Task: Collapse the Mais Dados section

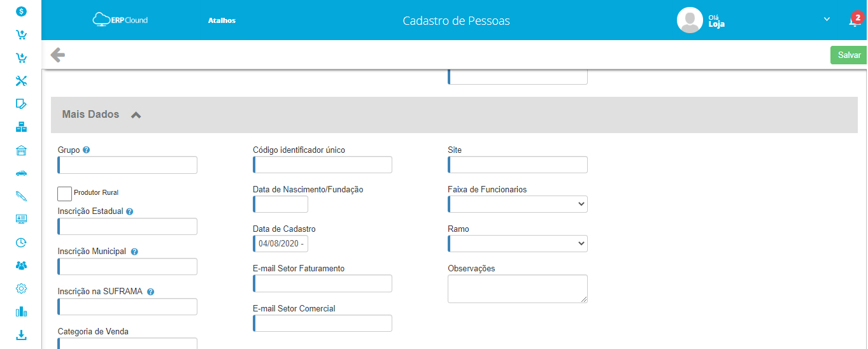Action: 136,115
